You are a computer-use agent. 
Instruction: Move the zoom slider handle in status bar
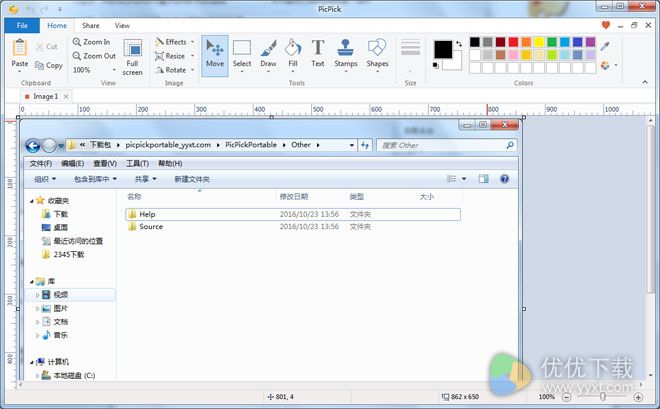[603, 397]
